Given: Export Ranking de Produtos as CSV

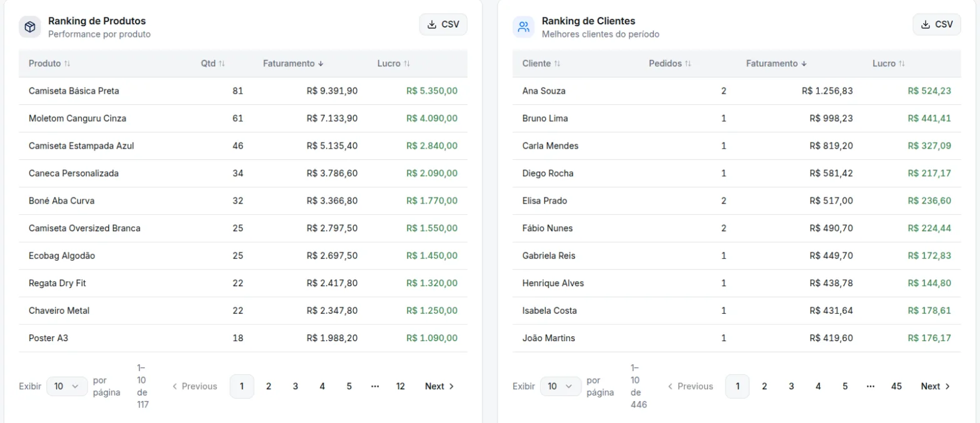Looking at the screenshot, I should (x=443, y=24).
